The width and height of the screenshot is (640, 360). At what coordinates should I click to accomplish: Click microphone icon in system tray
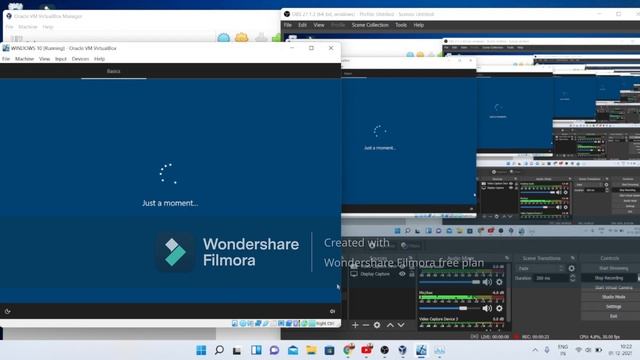tap(547, 350)
